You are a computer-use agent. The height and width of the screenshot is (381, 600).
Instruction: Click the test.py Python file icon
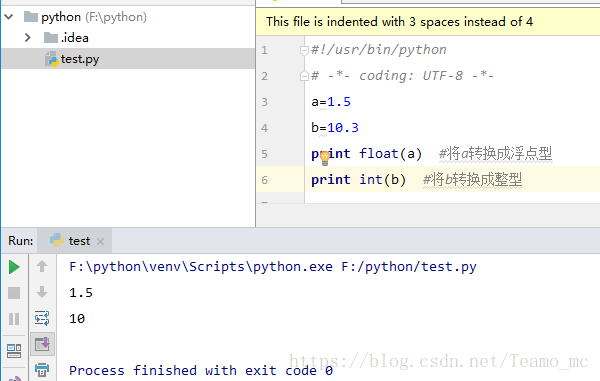[52, 59]
